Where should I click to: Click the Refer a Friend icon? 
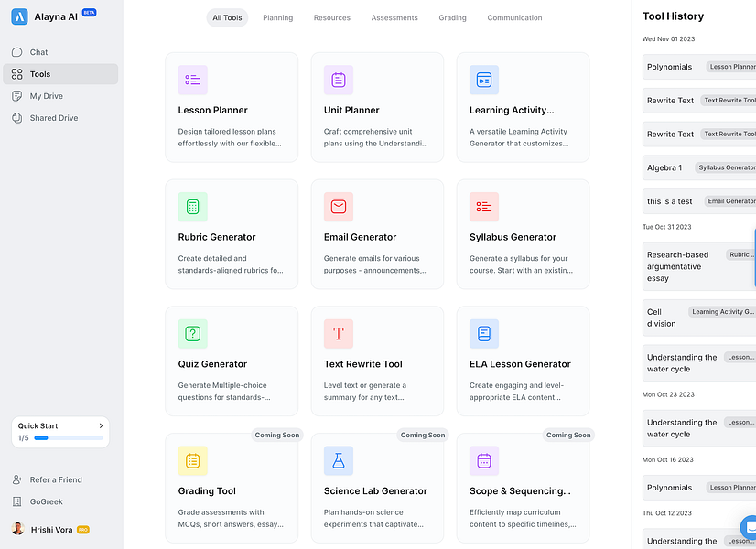coord(16,479)
